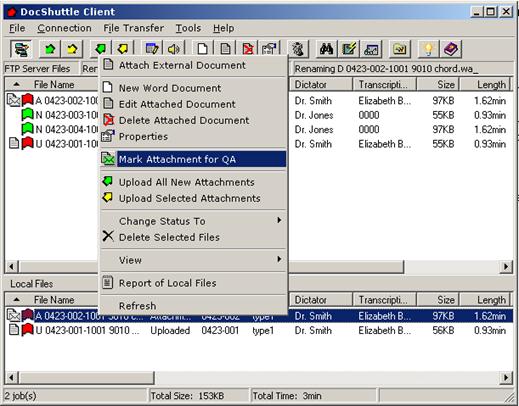This screenshot has width=519, height=406.
Task: Sort local files by File Name header
Action: tap(52, 300)
